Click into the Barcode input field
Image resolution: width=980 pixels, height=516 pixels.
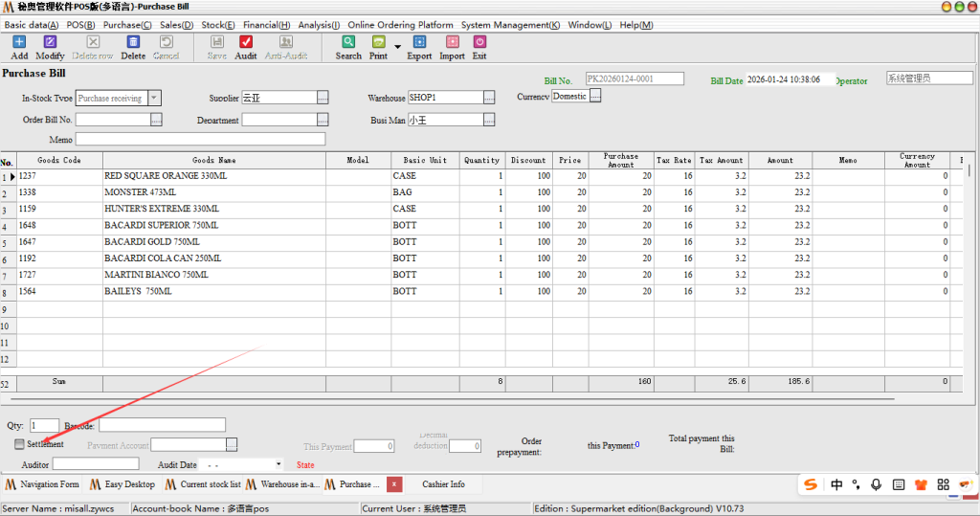click(162, 425)
